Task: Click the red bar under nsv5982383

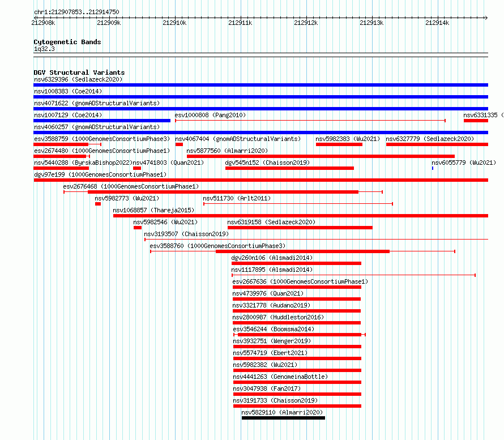Action: click(339, 144)
